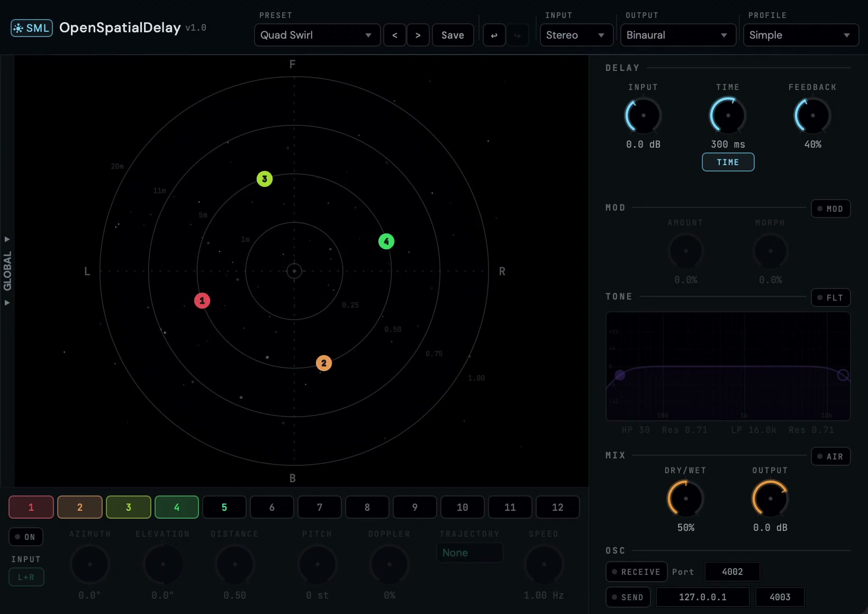This screenshot has width=868, height=614.
Task: Open the Profile dropdown set to Simple
Action: point(801,35)
